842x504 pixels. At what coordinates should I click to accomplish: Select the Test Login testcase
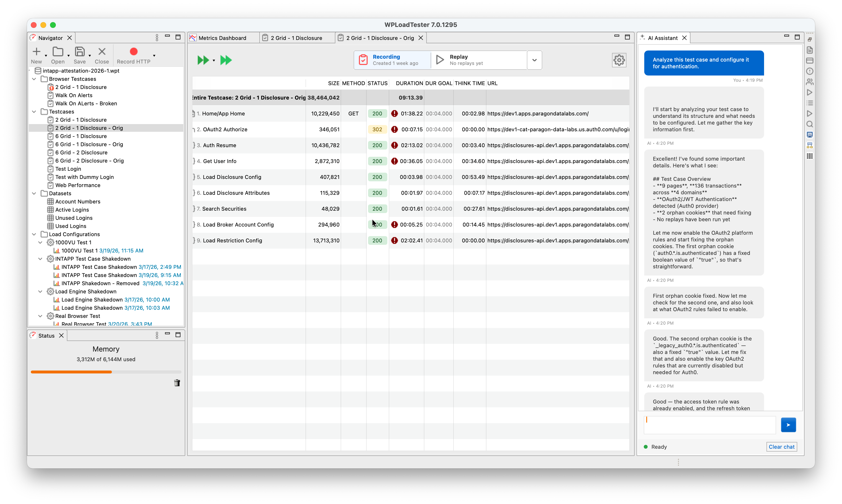coord(68,169)
